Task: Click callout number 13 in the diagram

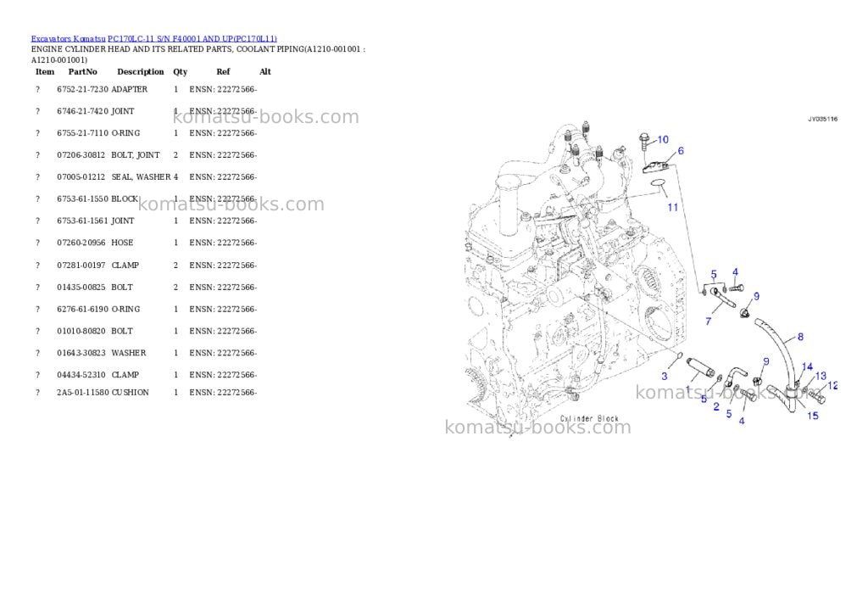Action: coord(821,376)
